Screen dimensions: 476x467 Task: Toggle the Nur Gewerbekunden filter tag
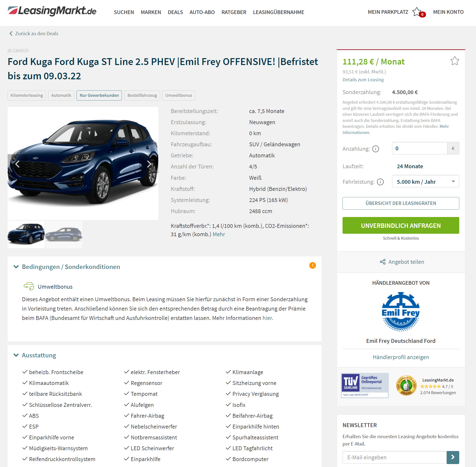pyautogui.click(x=99, y=95)
